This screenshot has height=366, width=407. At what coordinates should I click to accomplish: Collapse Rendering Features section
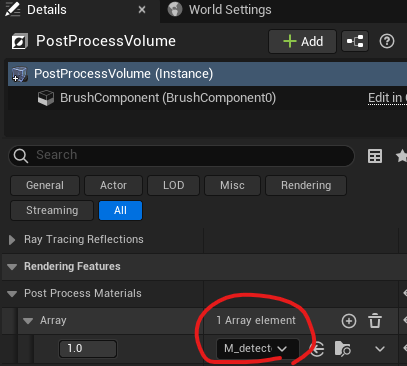pyautogui.click(x=12, y=267)
